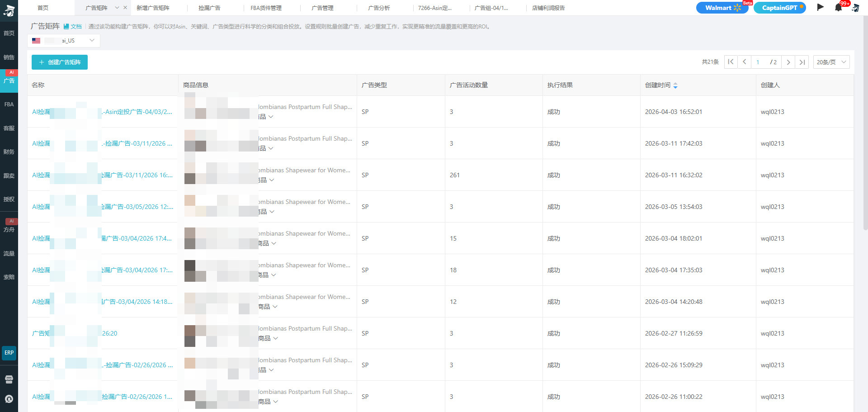Open the CaptainGPT button
The height and width of the screenshot is (412, 868).
(779, 8)
